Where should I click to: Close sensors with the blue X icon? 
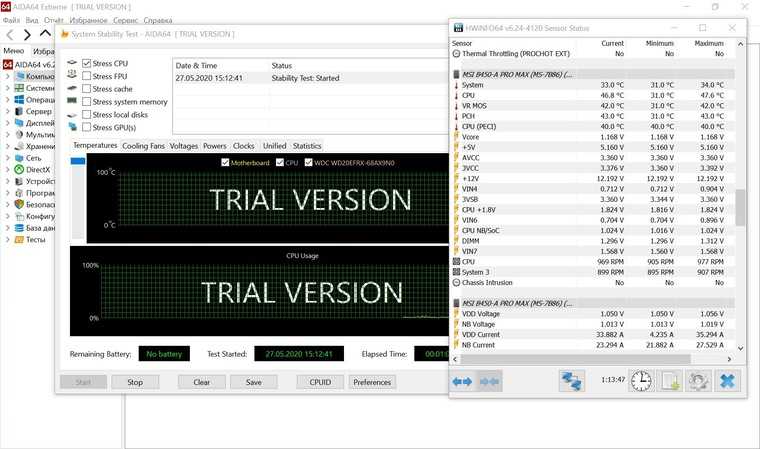pyautogui.click(x=727, y=381)
